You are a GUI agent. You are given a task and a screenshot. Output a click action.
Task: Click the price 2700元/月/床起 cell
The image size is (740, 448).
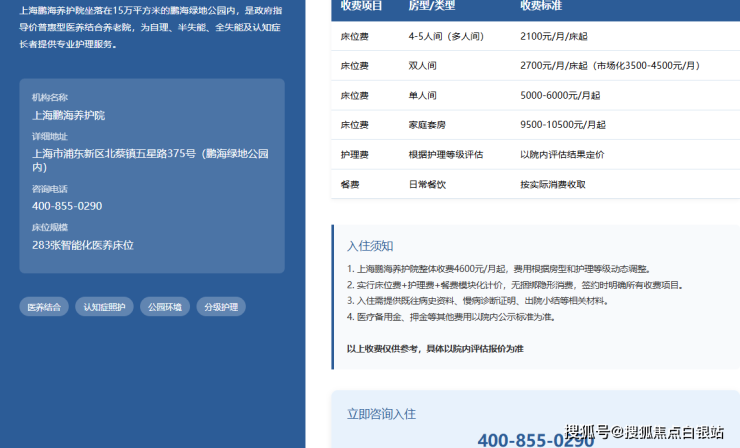[x=610, y=66]
